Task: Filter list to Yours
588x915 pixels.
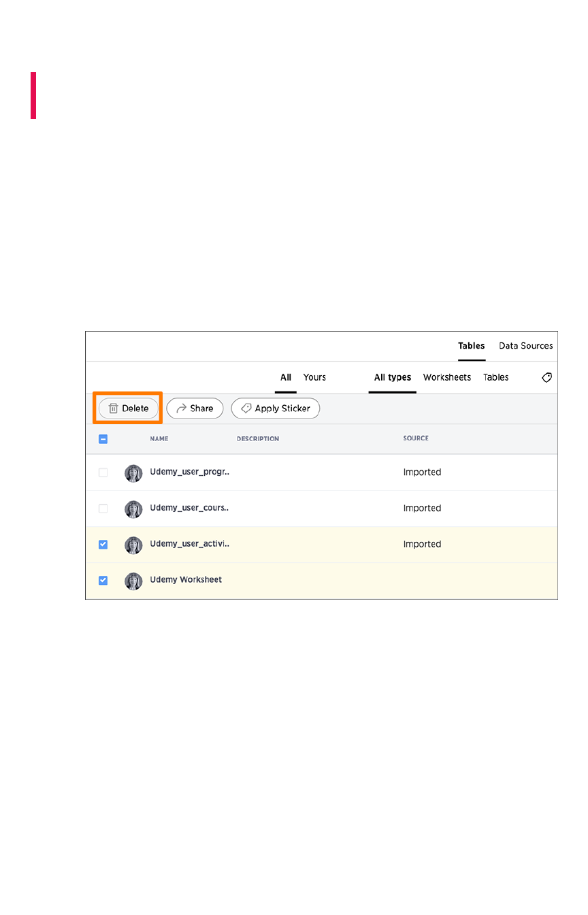Action: point(314,377)
